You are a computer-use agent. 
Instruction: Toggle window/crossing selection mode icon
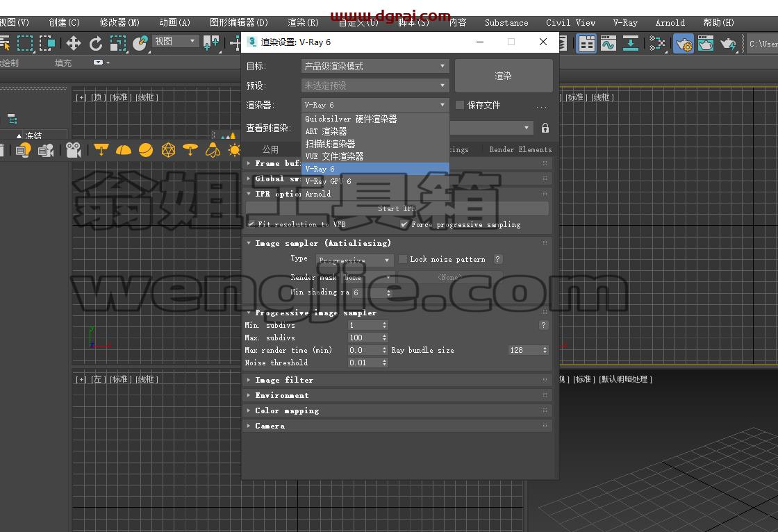[47, 44]
